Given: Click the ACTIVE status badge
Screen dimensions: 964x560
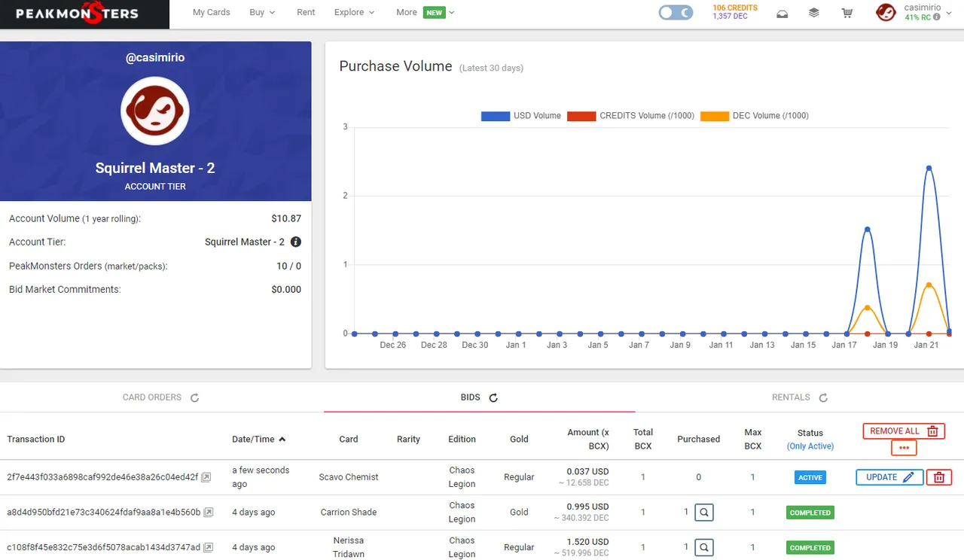Looking at the screenshot, I should [810, 477].
